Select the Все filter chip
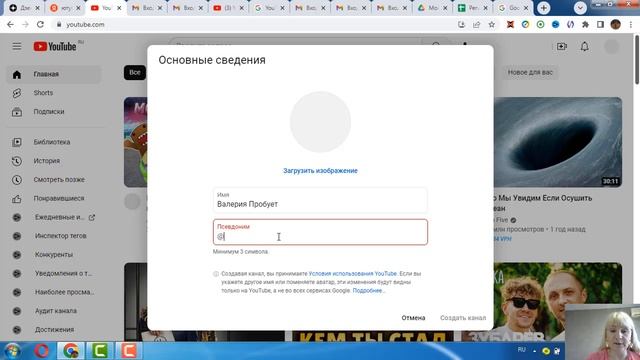 (x=135, y=73)
